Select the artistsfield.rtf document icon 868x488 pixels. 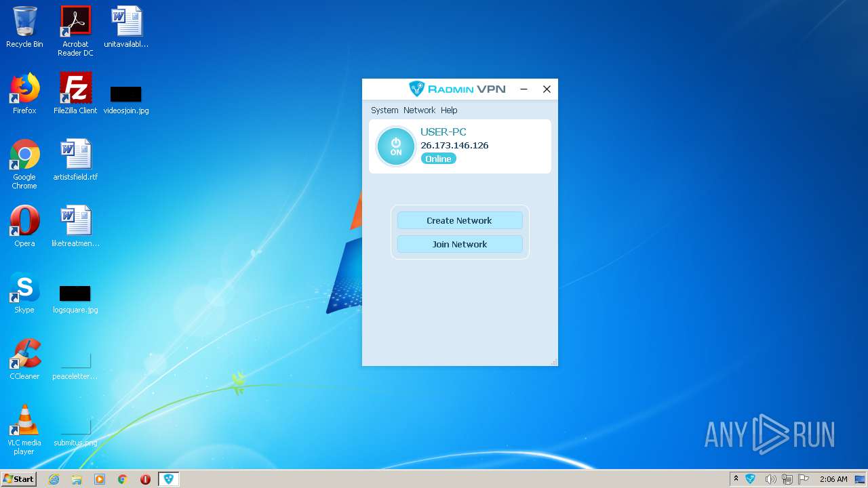coord(75,160)
